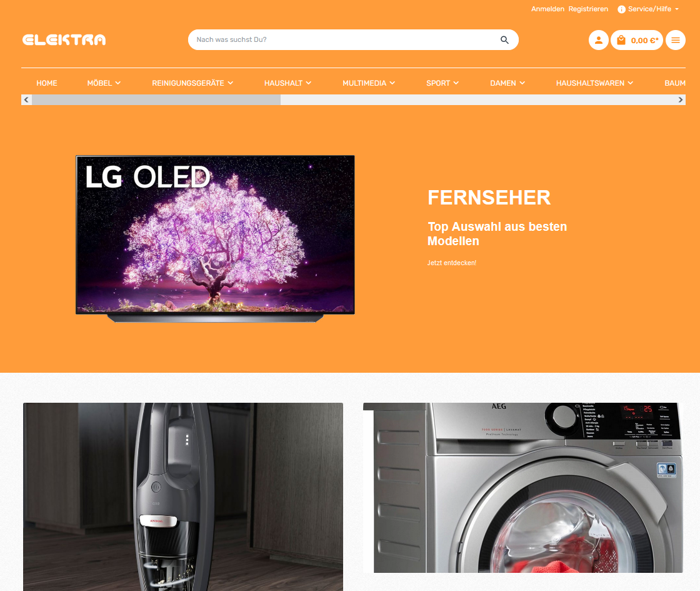700x591 pixels.
Task: Open the user account icon
Action: 599,40
